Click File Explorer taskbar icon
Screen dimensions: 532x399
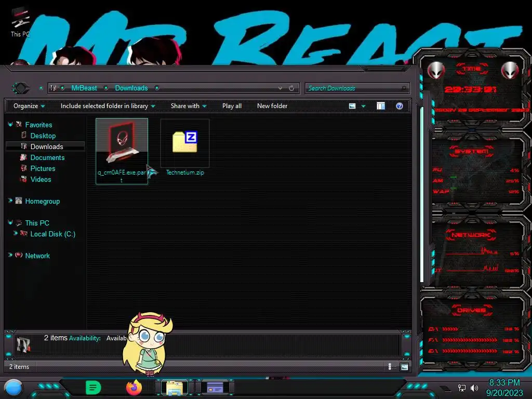[x=175, y=388]
